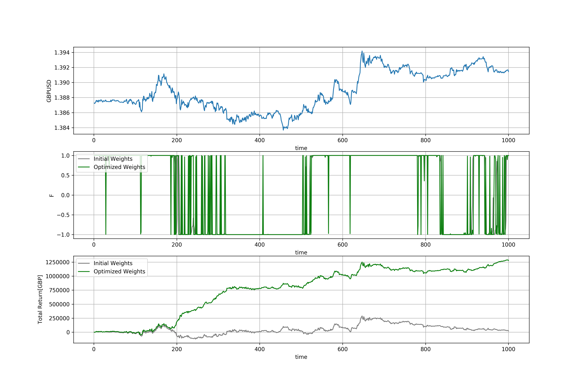Click Optimized Weights text in F plot legend
Screen dimensions: 588x392
click(x=120, y=167)
